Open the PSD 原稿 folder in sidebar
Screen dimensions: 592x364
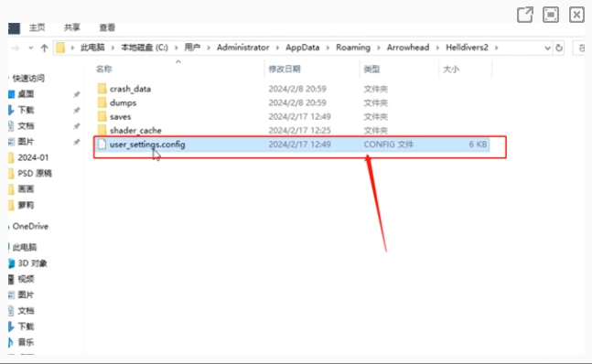click(35, 173)
